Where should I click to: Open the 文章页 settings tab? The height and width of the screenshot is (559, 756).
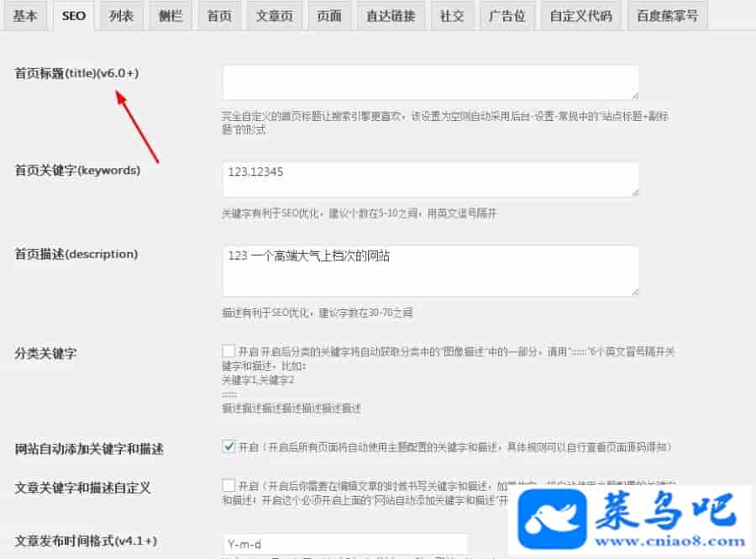pyautogui.click(x=275, y=16)
